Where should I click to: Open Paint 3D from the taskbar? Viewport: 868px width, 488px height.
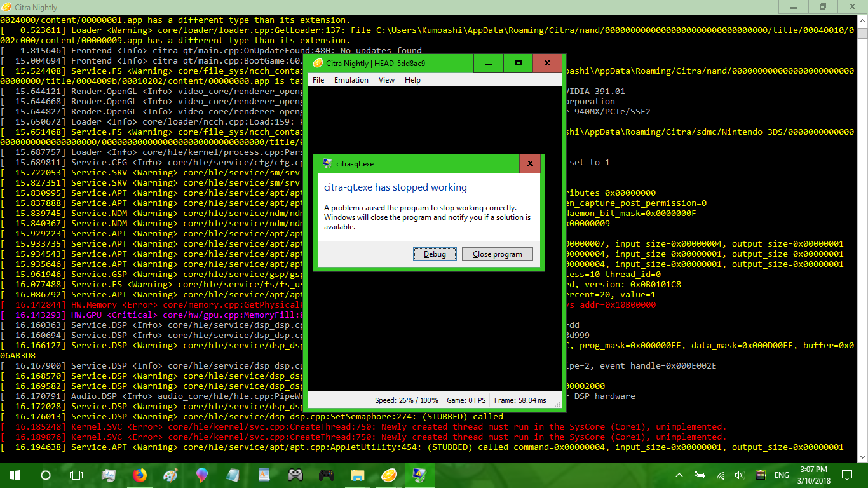coord(202,475)
